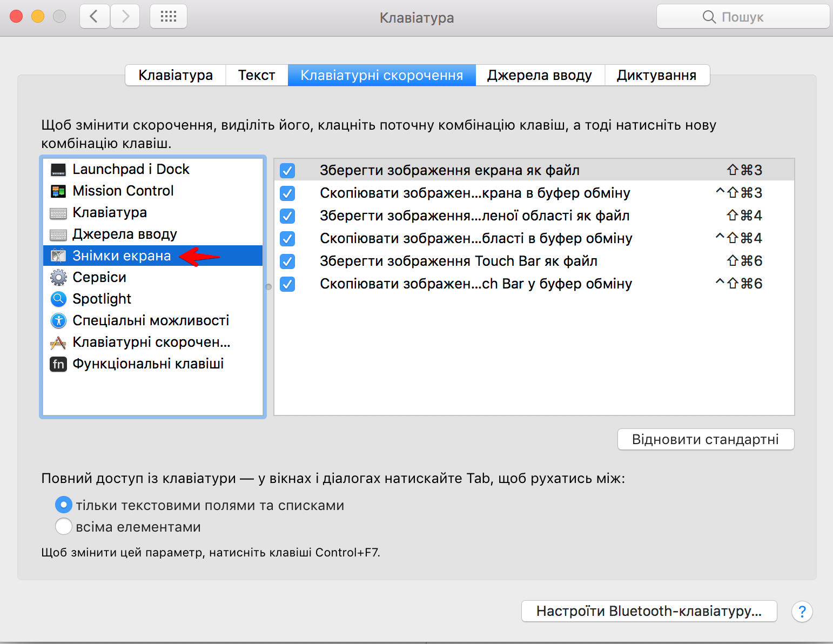
Task: Click the ⇧⌘3 shortcut key combination
Action: click(744, 170)
